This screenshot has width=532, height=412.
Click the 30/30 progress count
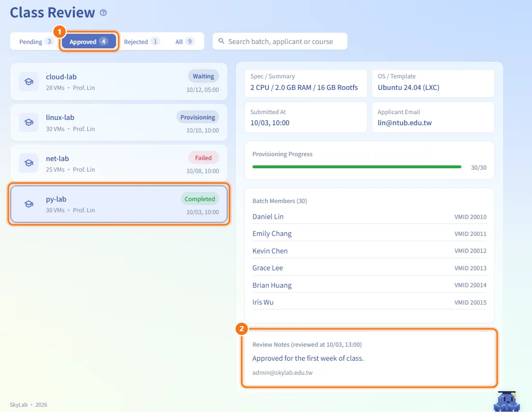pyautogui.click(x=479, y=168)
